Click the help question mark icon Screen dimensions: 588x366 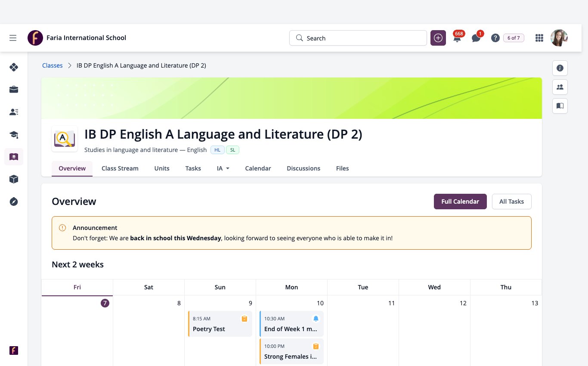pos(495,38)
